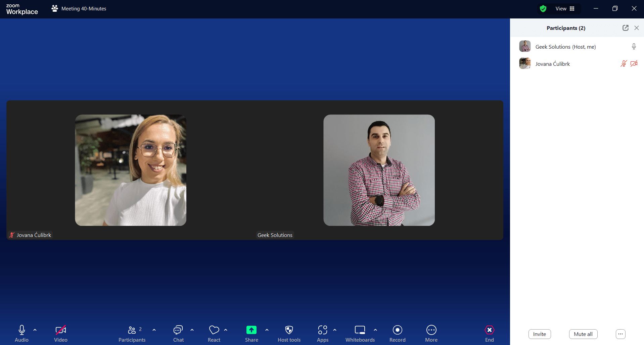Viewport: 644px width, 345px height.
Task: Open Host tools shield icon
Action: point(289,331)
